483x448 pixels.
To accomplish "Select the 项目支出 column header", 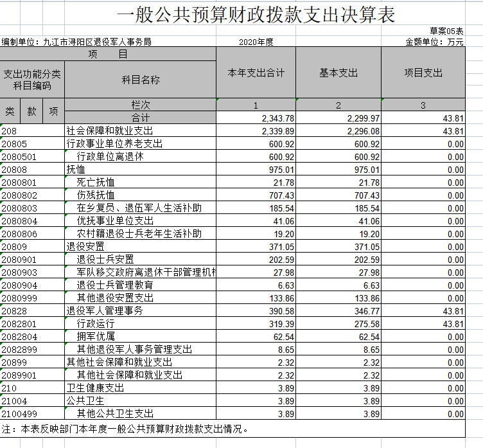I will pyautogui.click(x=423, y=73).
